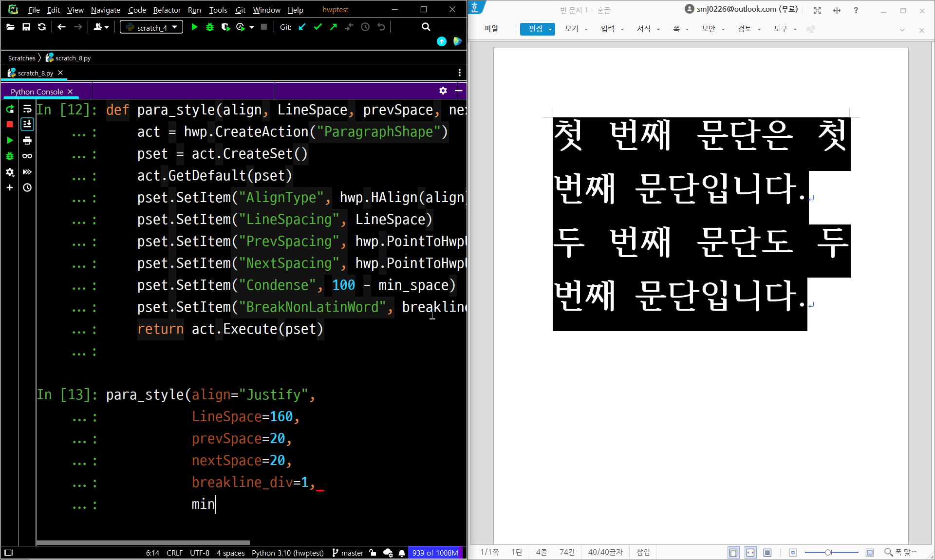Toggle 삽입 insert mode in status bar
The width and height of the screenshot is (935, 560).
point(643,552)
